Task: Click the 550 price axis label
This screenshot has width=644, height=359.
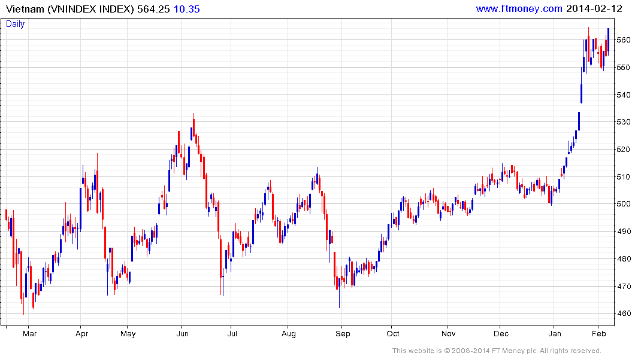Action: 624,67
